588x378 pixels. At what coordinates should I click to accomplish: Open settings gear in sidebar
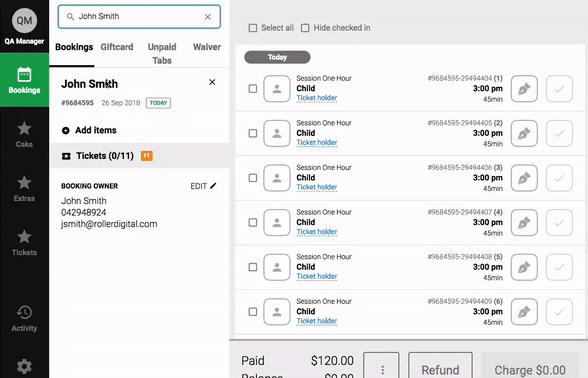pos(24,366)
